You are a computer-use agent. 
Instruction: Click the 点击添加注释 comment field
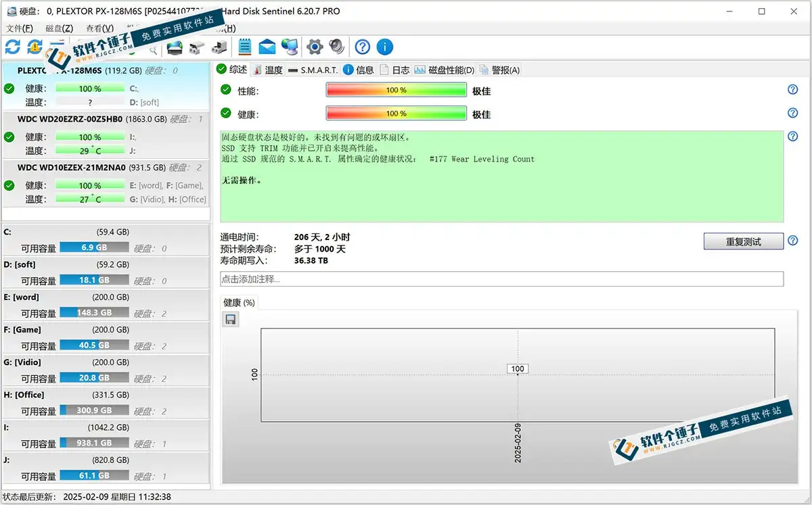[501, 279]
